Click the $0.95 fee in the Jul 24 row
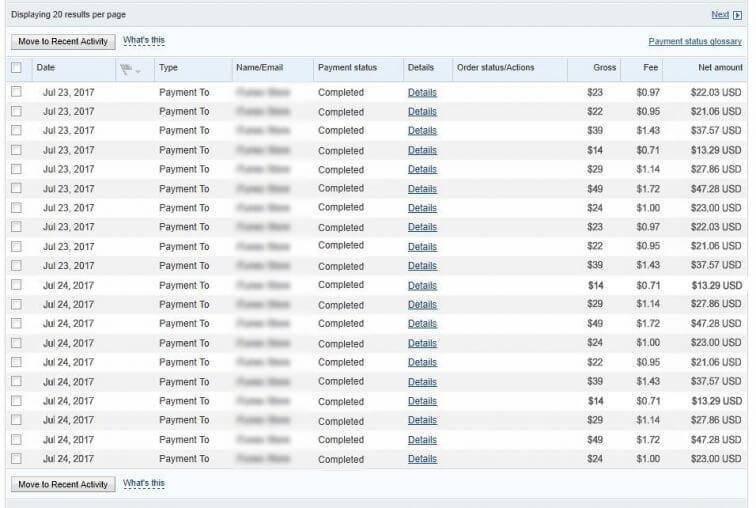The height and width of the screenshot is (508, 756). pos(648,362)
